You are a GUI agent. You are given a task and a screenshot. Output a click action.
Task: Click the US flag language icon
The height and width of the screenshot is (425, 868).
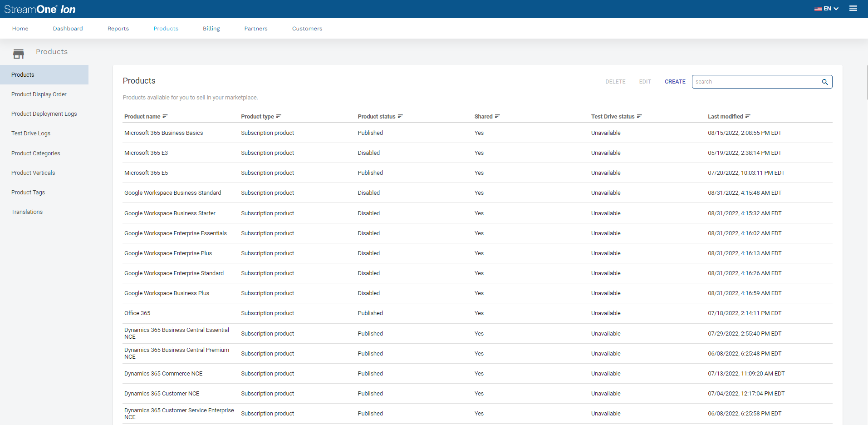[818, 9]
